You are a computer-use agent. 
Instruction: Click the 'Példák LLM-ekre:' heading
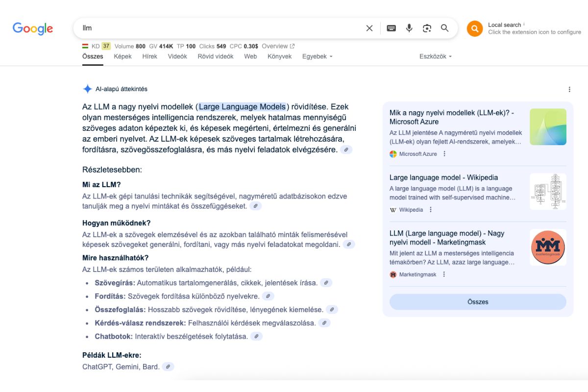pos(112,355)
